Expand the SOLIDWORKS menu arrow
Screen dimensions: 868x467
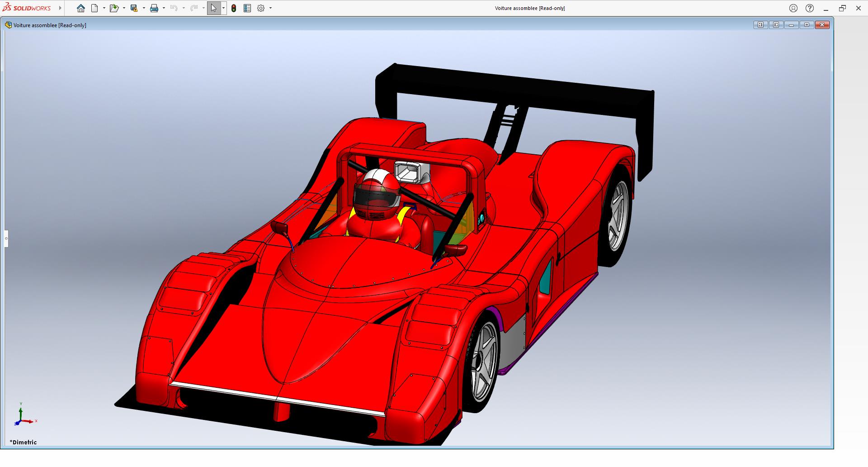tap(60, 8)
